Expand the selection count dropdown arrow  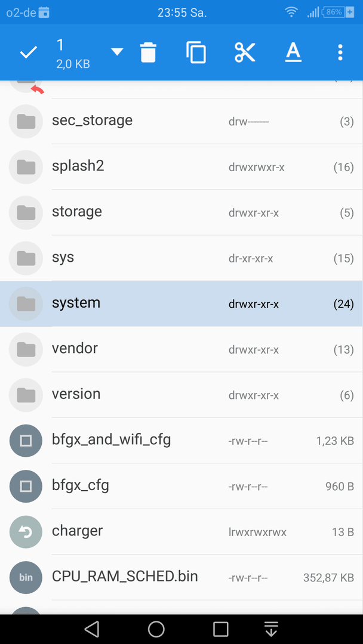[x=117, y=52]
